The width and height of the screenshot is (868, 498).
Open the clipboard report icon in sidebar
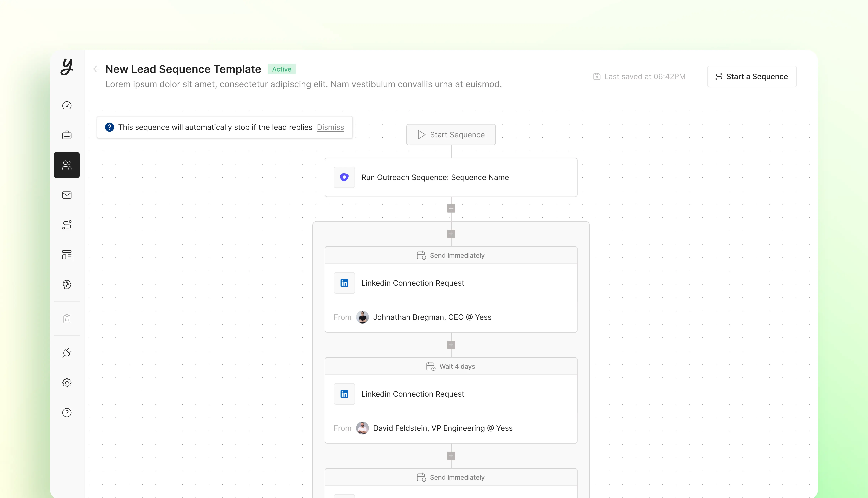pyautogui.click(x=67, y=319)
